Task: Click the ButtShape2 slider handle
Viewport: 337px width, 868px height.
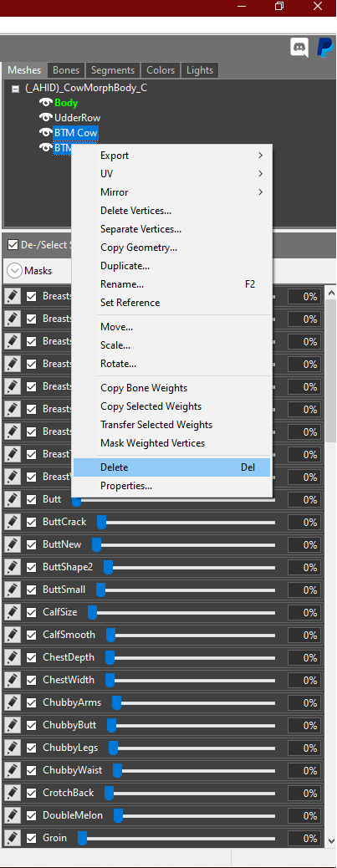Action: (108, 568)
